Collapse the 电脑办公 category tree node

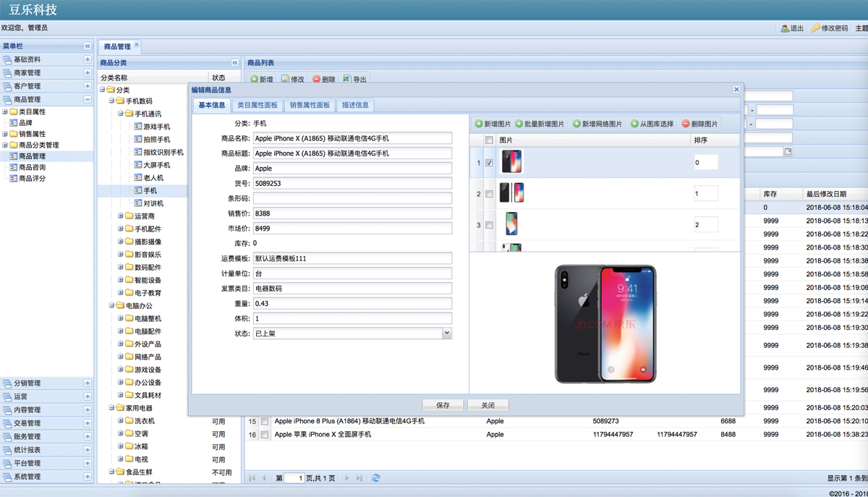click(x=111, y=305)
